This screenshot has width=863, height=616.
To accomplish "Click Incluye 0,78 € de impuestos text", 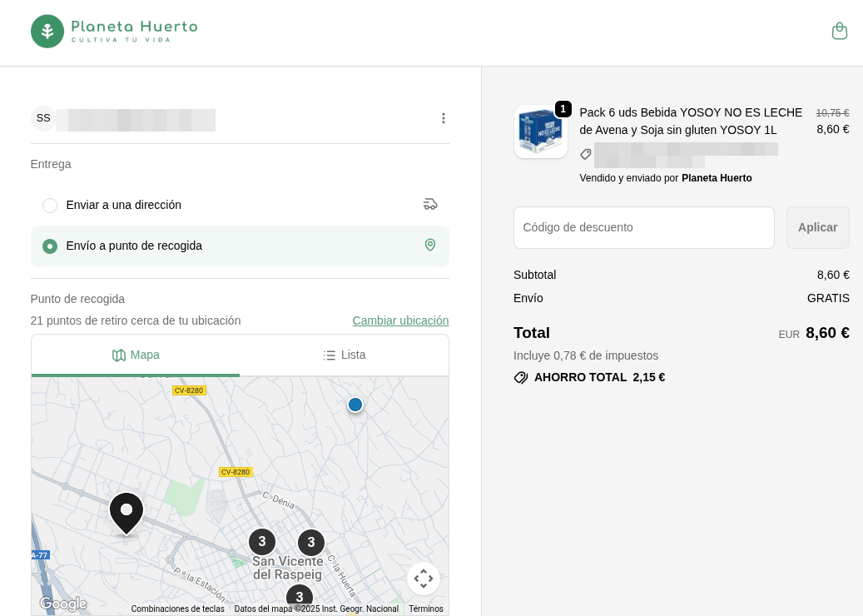I will point(586,355).
